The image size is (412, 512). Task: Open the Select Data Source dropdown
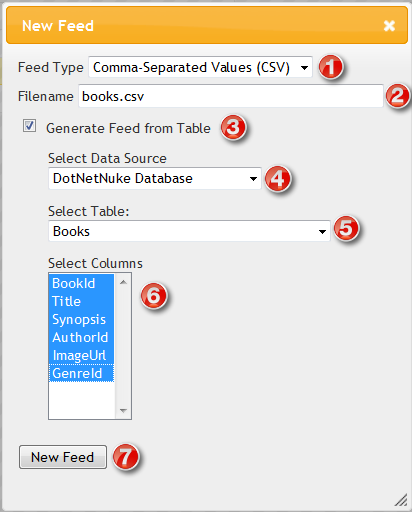click(155, 179)
